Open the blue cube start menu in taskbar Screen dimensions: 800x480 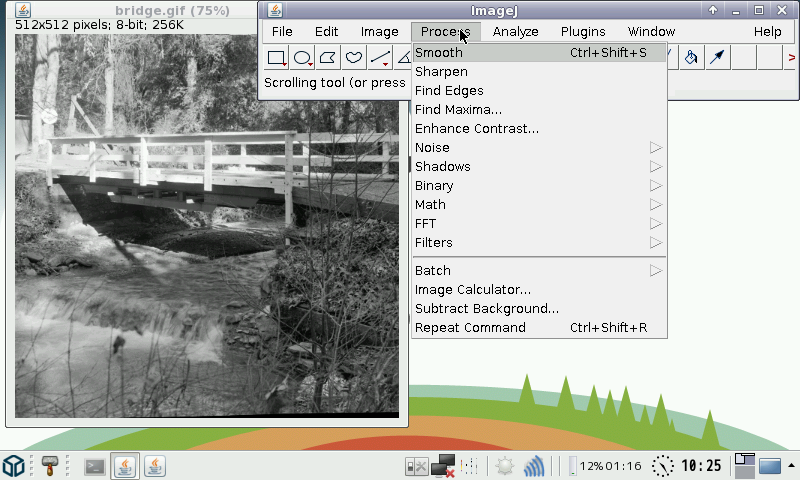tap(14, 466)
